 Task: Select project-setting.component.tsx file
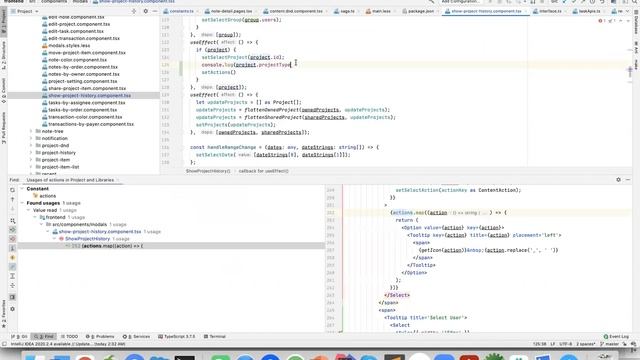coord(82,81)
